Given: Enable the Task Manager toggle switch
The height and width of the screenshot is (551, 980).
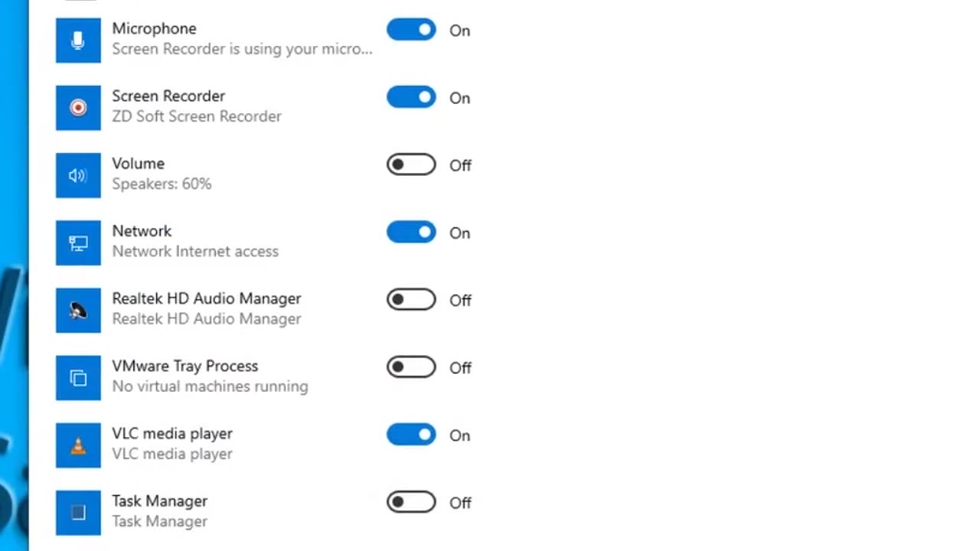Looking at the screenshot, I should [411, 502].
